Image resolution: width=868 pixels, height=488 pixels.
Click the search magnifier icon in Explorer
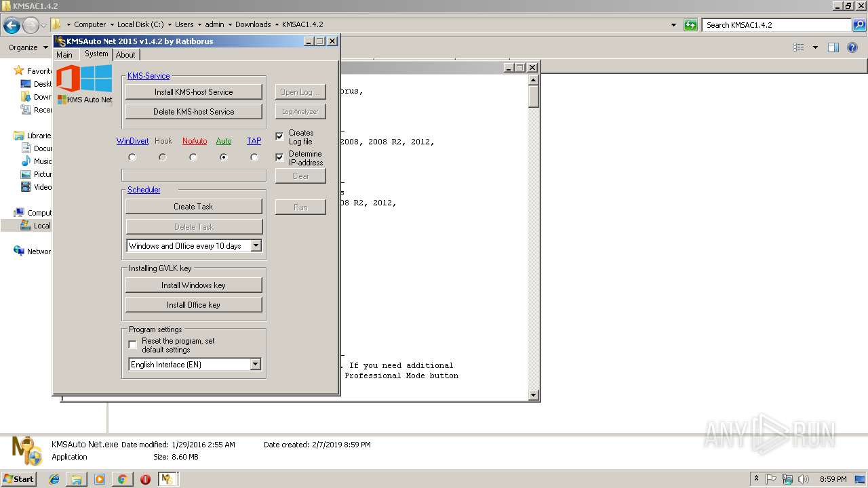(859, 25)
